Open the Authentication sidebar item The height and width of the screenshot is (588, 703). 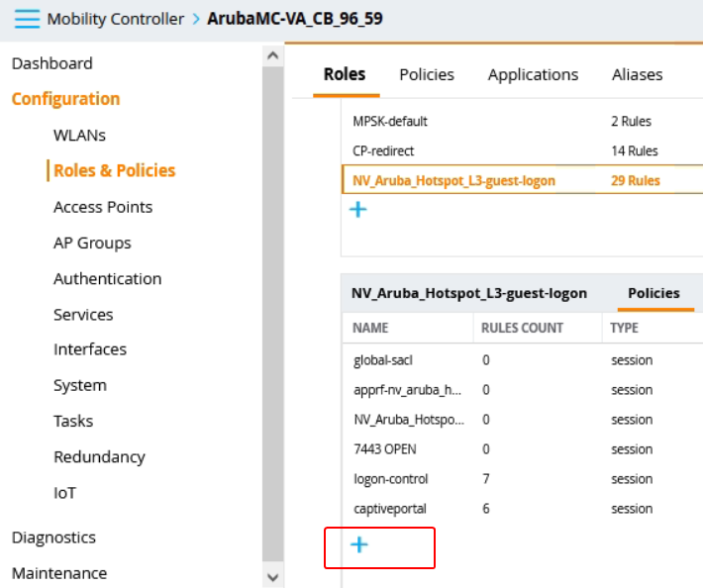coord(107,279)
